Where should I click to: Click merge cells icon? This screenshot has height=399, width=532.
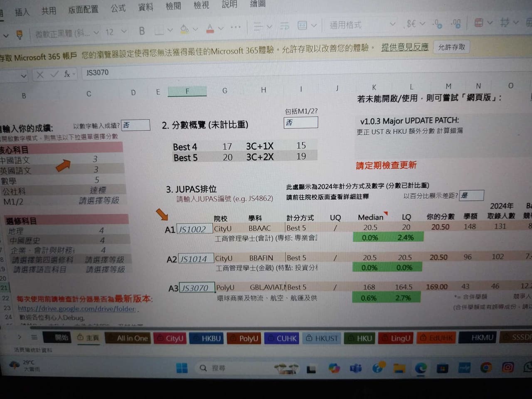tap(303, 25)
